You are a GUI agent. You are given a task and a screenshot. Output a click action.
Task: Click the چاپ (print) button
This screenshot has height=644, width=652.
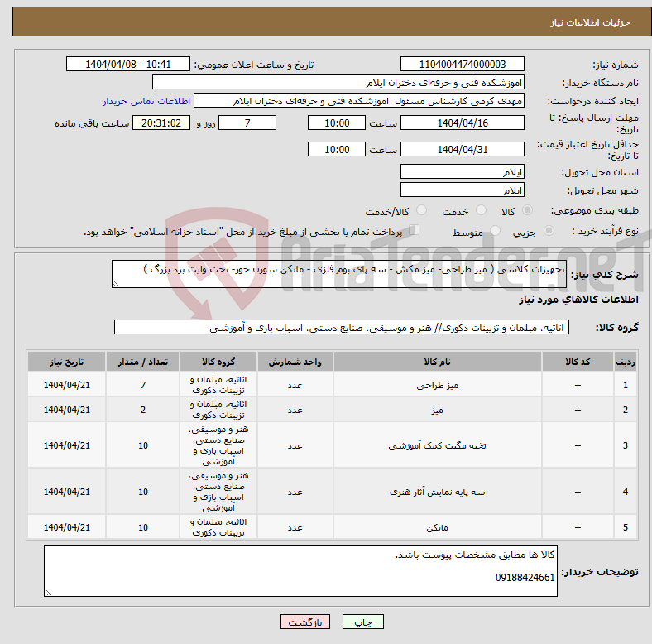tap(362, 622)
